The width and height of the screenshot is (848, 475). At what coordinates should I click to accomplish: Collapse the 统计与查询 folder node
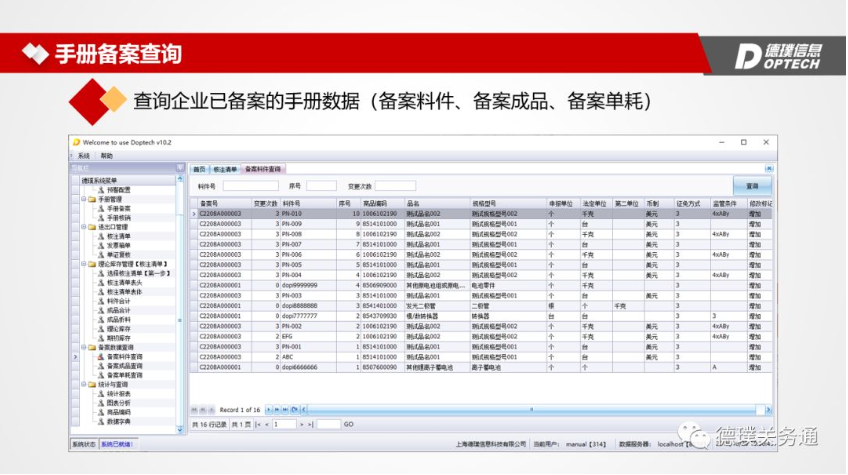tap(83, 384)
